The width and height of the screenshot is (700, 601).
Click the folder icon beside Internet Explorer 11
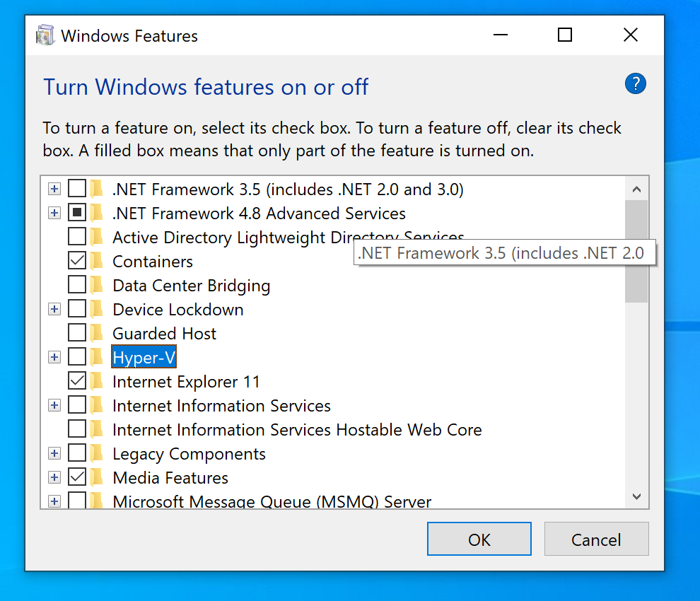coord(97,381)
